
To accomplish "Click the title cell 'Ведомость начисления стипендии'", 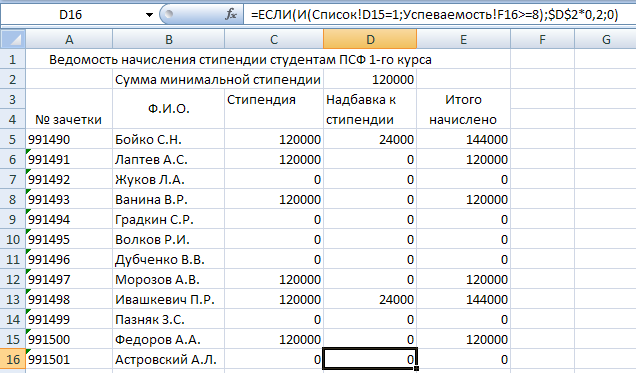I will click(x=240, y=60).
